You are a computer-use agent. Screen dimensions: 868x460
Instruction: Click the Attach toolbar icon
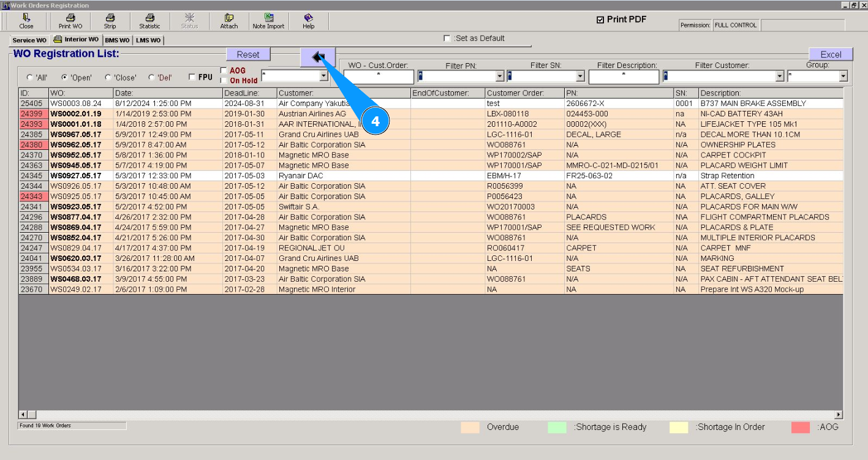pyautogui.click(x=229, y=18)
